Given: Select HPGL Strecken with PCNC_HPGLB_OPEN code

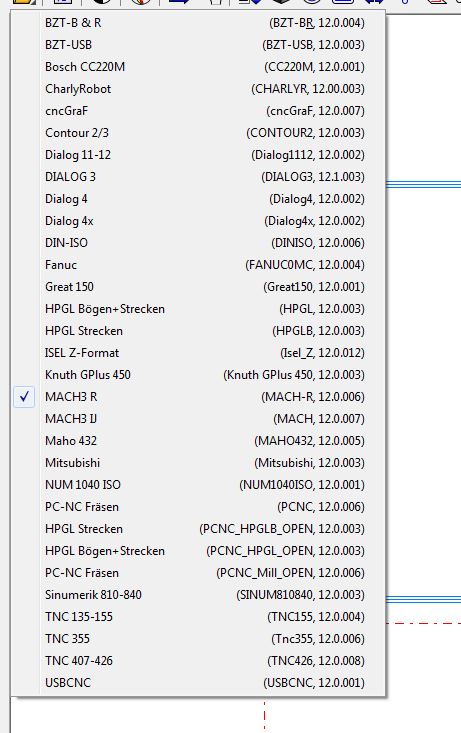Looking at the screenshot, I should tap(198, 529).
